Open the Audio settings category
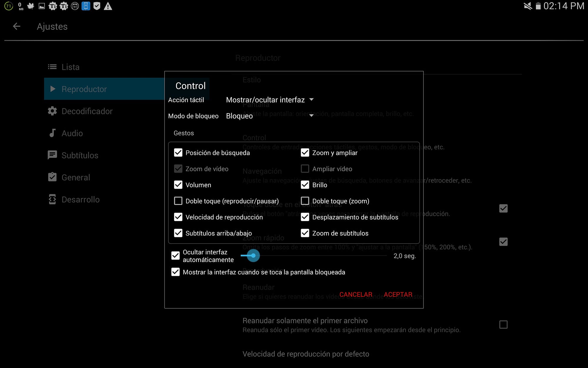 click(104, 133)
